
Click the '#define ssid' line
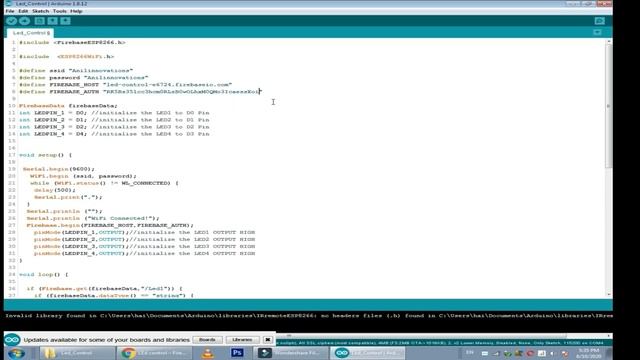click(76, 71)
